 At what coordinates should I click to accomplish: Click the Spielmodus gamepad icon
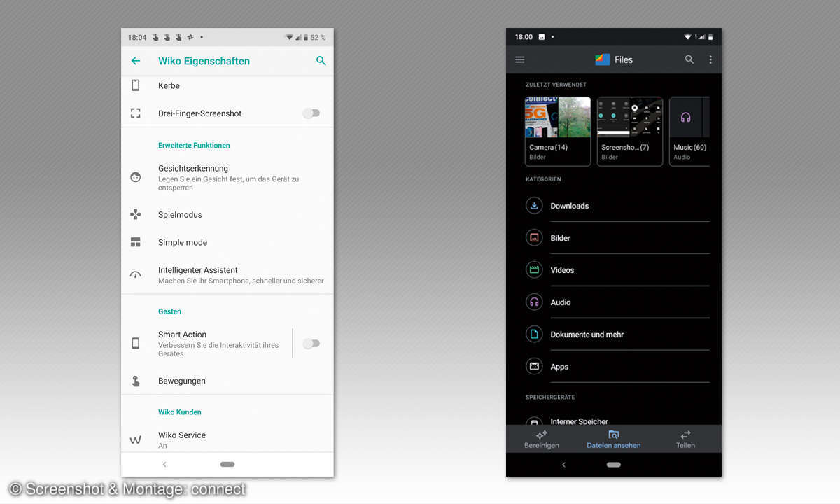(136, 214)
